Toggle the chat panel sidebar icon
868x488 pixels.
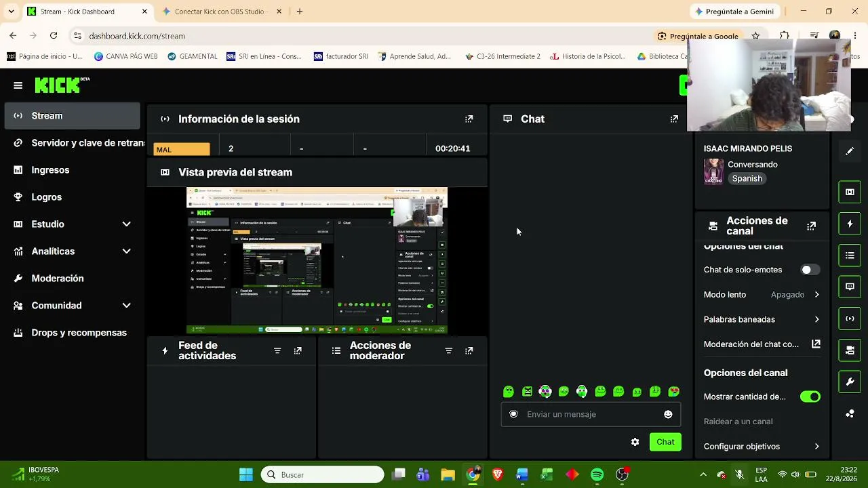click(x=850, y=287)
